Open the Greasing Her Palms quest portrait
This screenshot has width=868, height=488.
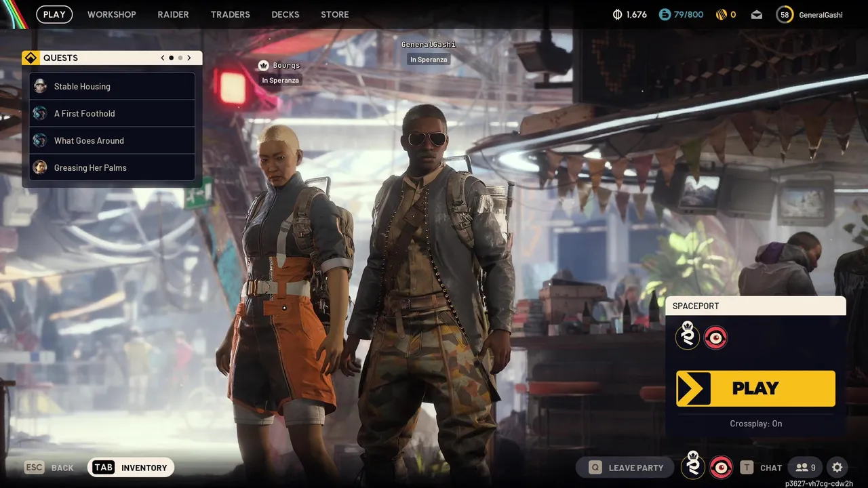pos(40,167)
